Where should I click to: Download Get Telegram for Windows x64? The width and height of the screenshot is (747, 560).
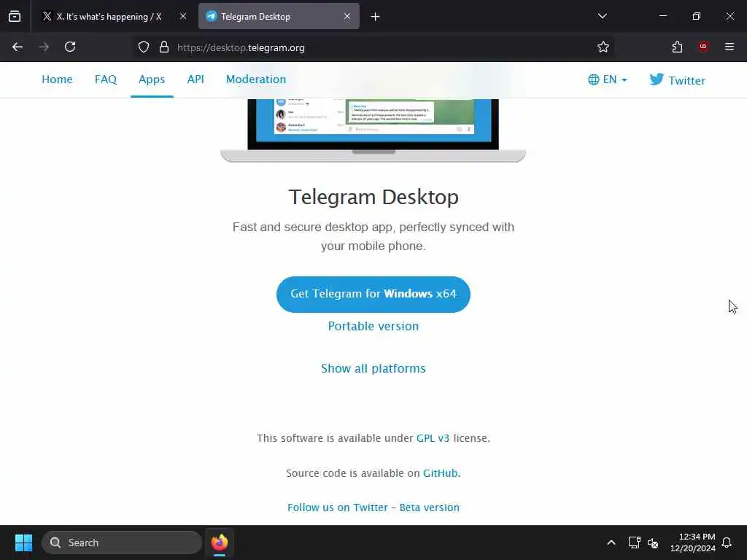coord(373,295)
